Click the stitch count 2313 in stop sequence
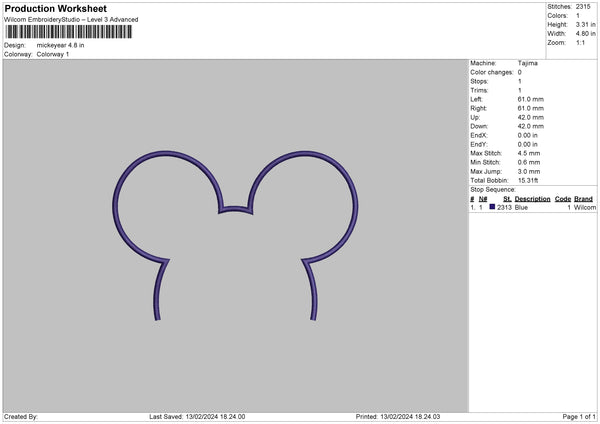The image size is (600, 424). coord(504,207)
